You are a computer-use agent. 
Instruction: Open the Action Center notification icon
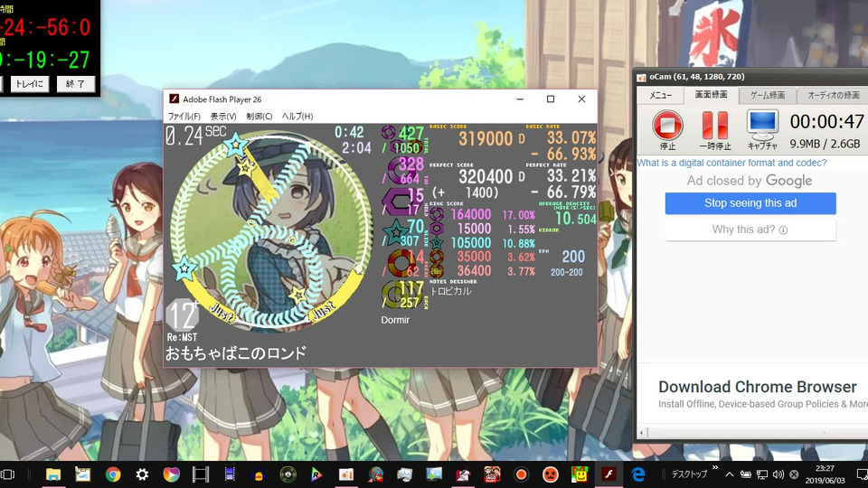point(862,474)
